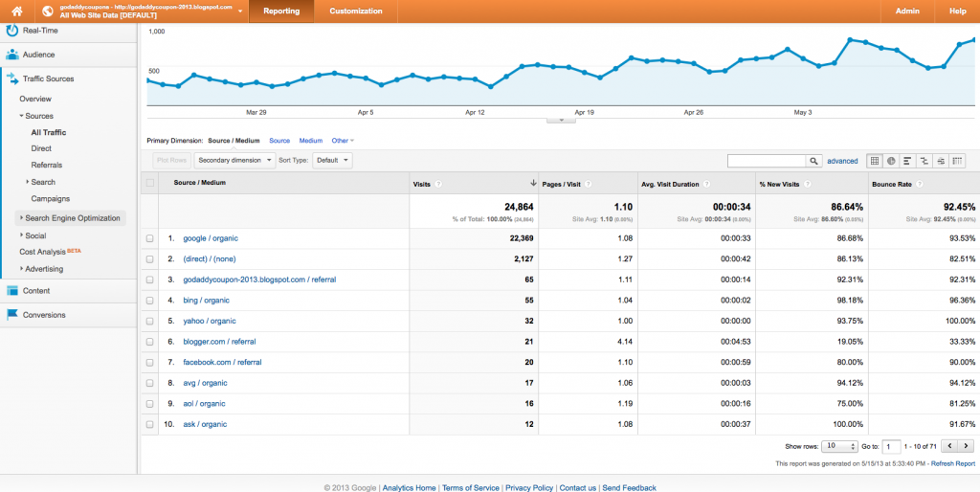Go to the next results page arrow
Image resolution: width=980 pixels, height=492 pixels.
967,446
